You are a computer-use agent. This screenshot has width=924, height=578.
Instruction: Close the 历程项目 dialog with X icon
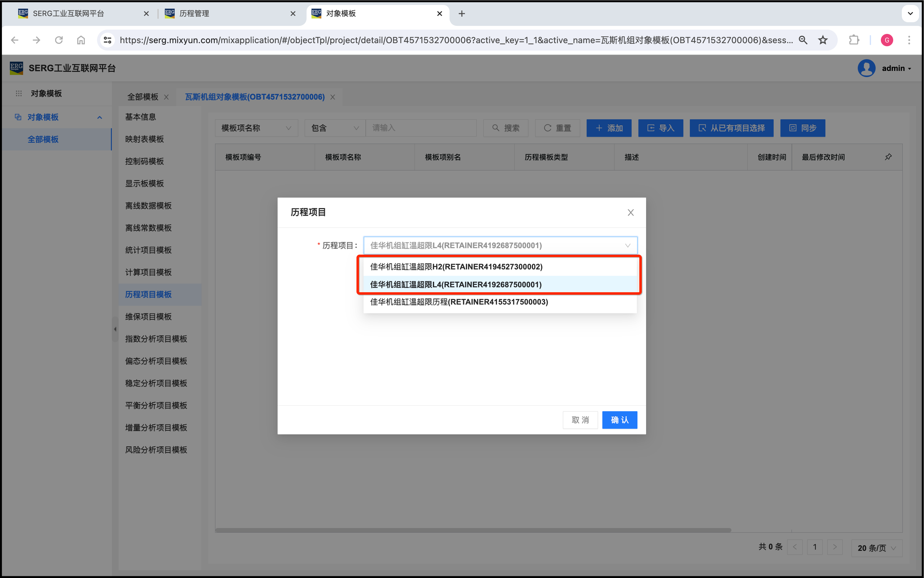[630, 212]
